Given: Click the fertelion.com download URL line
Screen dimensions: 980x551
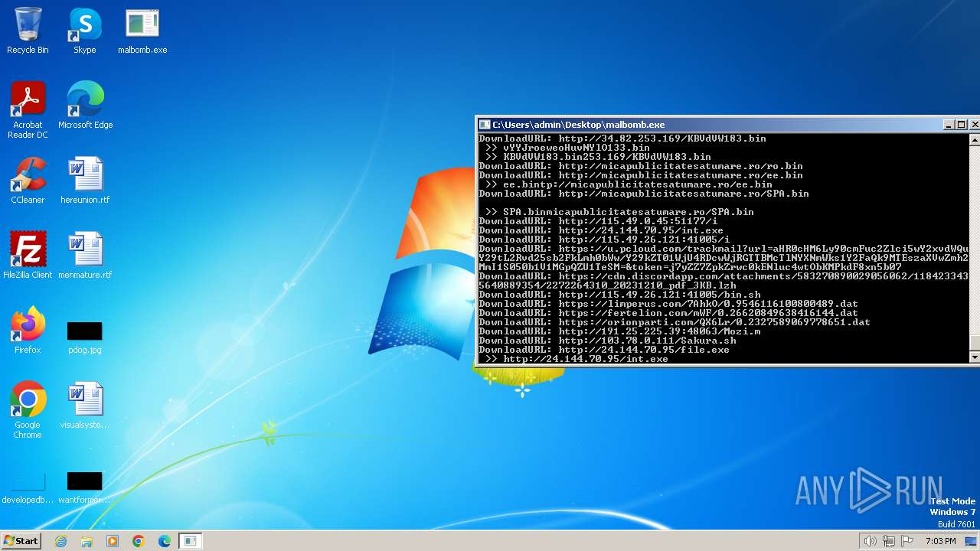Looking at the screenshot, I should coord(669,313).
